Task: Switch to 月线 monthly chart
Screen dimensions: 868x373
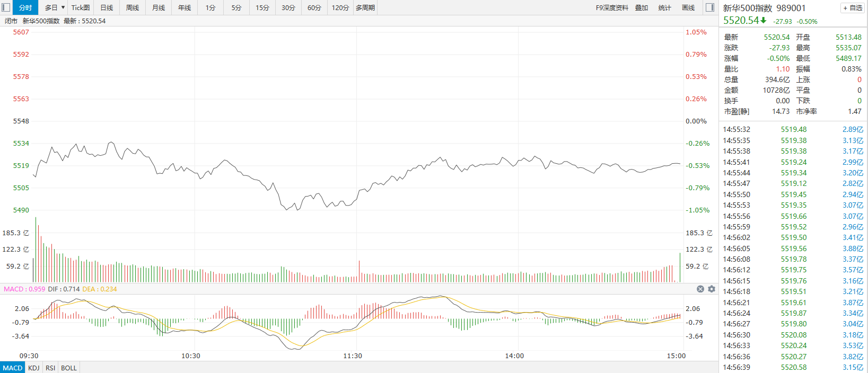Action: [159, 7]
